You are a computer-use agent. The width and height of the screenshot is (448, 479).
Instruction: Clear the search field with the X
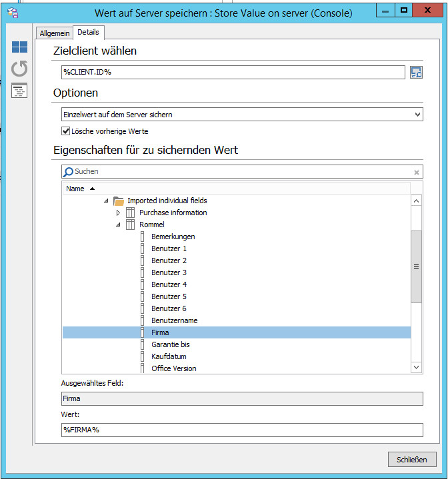pos(417,173)
